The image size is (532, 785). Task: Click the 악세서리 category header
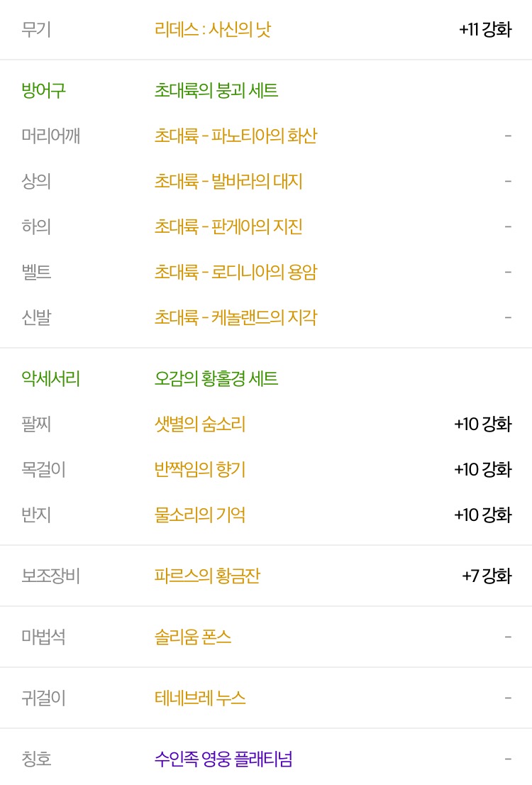(50, 378)
